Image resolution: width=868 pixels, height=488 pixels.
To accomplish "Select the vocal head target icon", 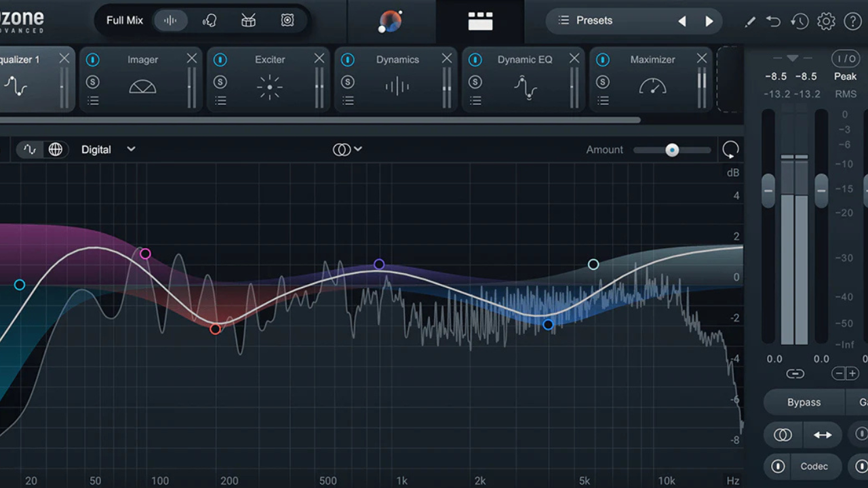I will point(210,20).
